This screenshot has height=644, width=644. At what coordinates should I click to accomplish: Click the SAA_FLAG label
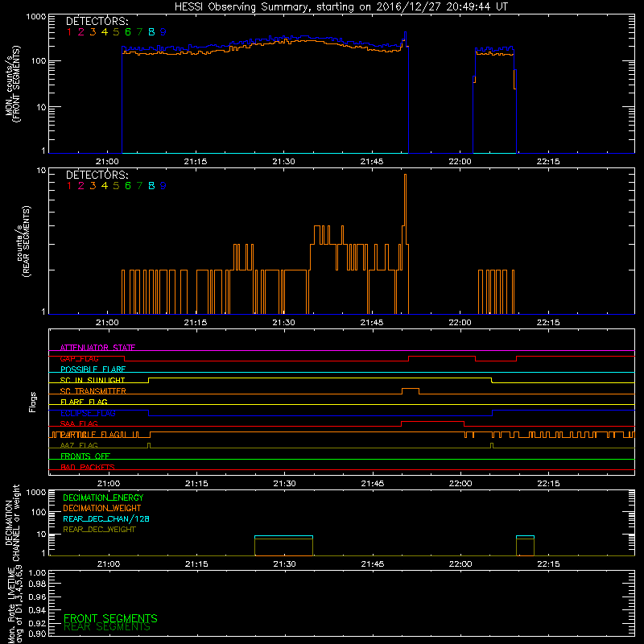pyautogui.click(x=79, y=423)
